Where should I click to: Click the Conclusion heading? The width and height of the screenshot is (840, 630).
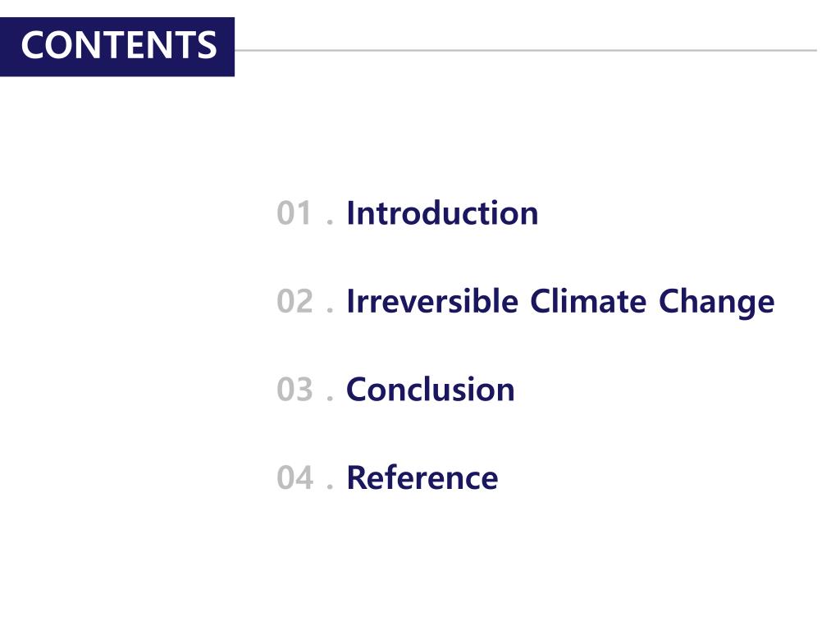pos(430,390)
